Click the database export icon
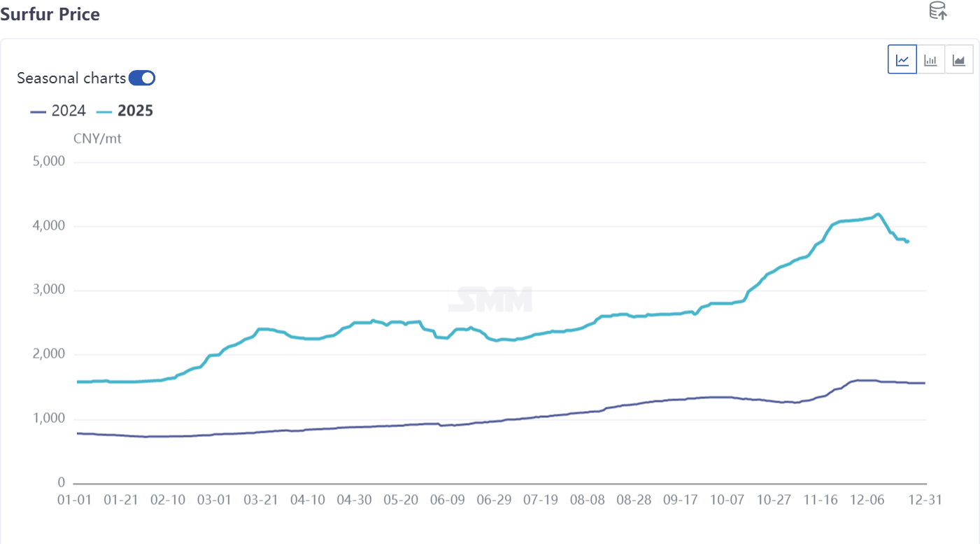This screenshot has height=544, width=980. click(937, 11)
